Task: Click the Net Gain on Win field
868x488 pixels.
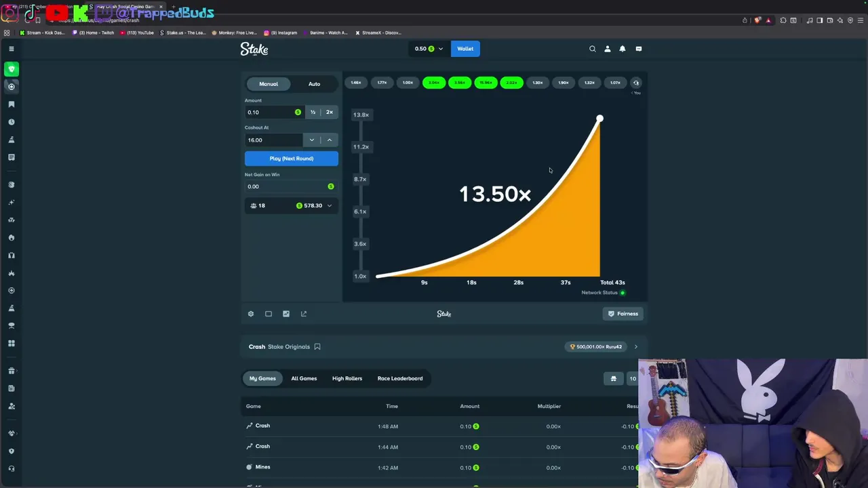Action: 292,186
